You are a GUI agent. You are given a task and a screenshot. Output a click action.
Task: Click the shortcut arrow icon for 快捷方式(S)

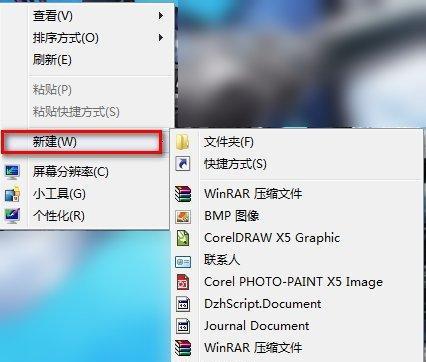tap(183, 164)
